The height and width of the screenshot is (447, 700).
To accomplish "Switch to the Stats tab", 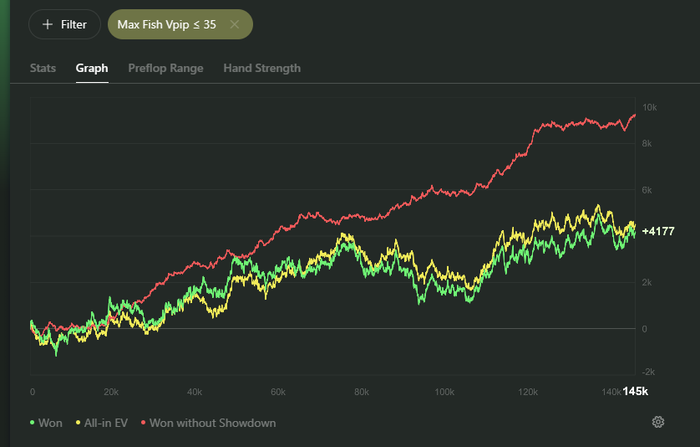I will 43,68.
